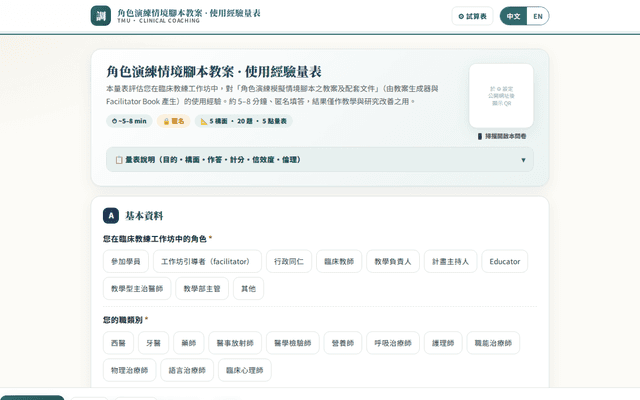Switch language to 中文
This screenshot has width=640, height=400.
(x=513, y=16)
